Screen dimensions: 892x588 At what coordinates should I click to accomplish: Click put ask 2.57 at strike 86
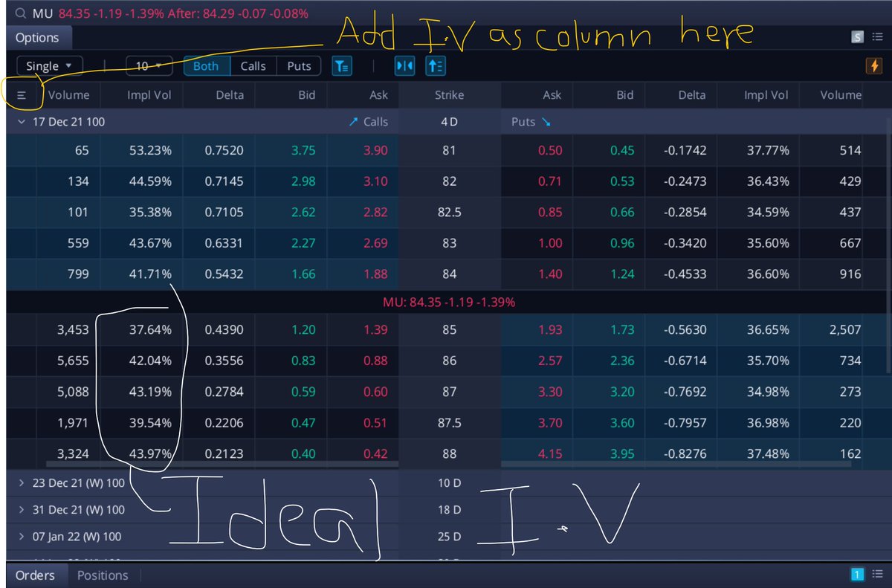pyautogui.click(x=550, y=361)
